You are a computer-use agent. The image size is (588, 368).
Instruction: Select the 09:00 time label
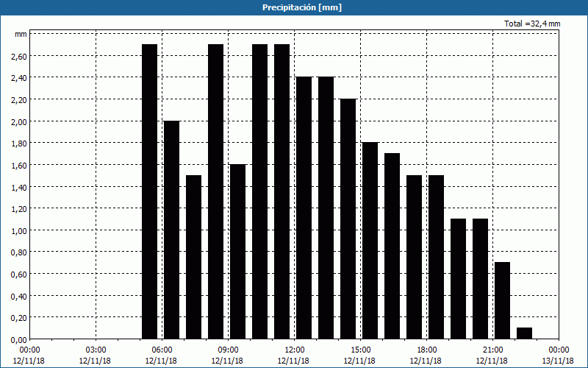pos(228,350)
